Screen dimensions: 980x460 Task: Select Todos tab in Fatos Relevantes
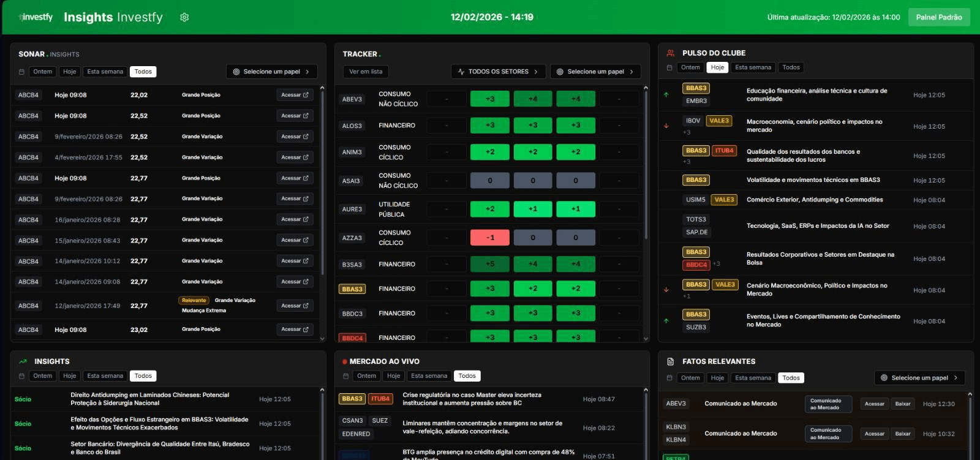click(791, 378)
